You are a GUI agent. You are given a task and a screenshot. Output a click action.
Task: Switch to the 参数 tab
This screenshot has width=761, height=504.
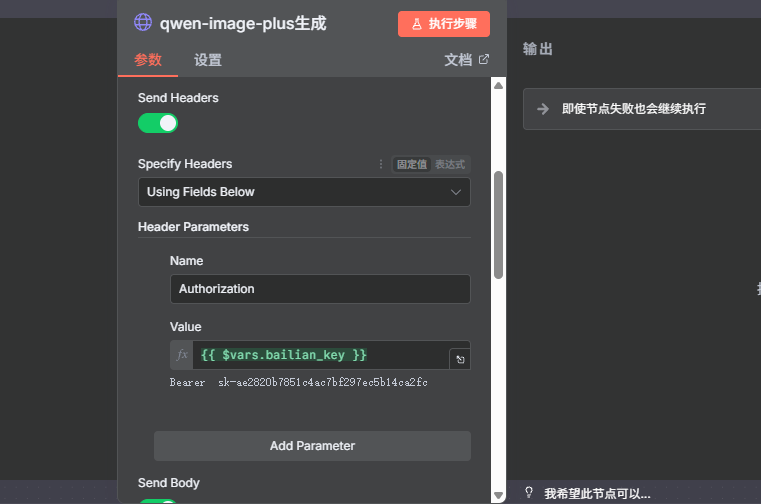(x=147, y=60)
